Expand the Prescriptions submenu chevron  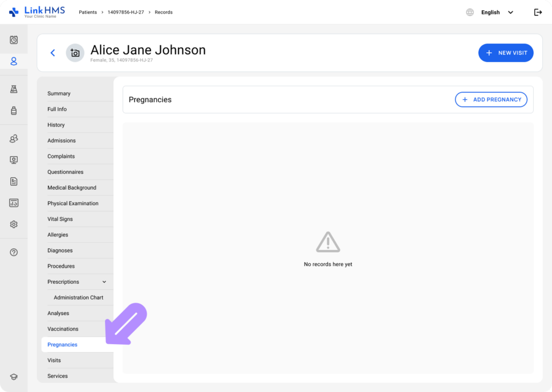(104, 282)
